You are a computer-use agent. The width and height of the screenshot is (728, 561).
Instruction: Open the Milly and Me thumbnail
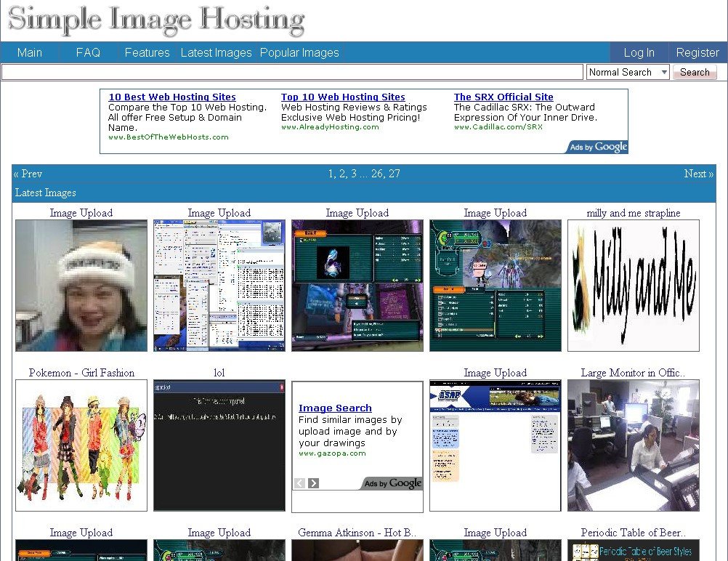point(634,286)
